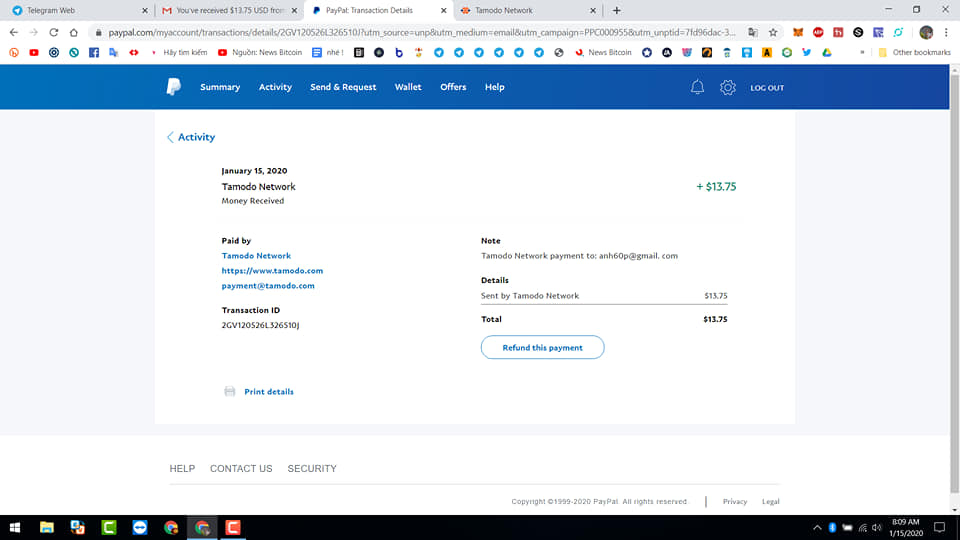Screen dimensions: 960x540
Task: Click the translate page icon in address bar
Action: (752, 32)
